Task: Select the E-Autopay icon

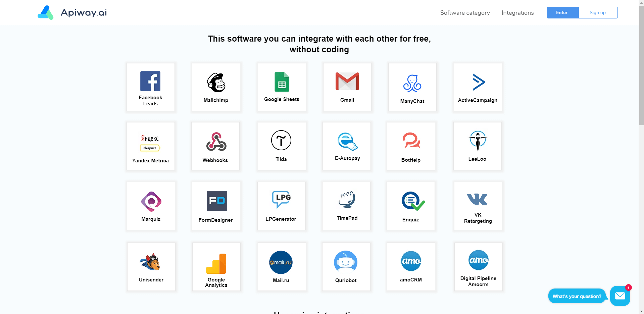Action: [x=348, y=142]
